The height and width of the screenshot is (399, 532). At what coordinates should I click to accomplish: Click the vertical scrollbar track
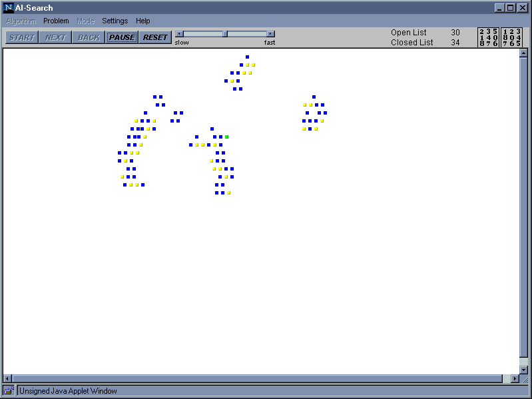point(523,211)
